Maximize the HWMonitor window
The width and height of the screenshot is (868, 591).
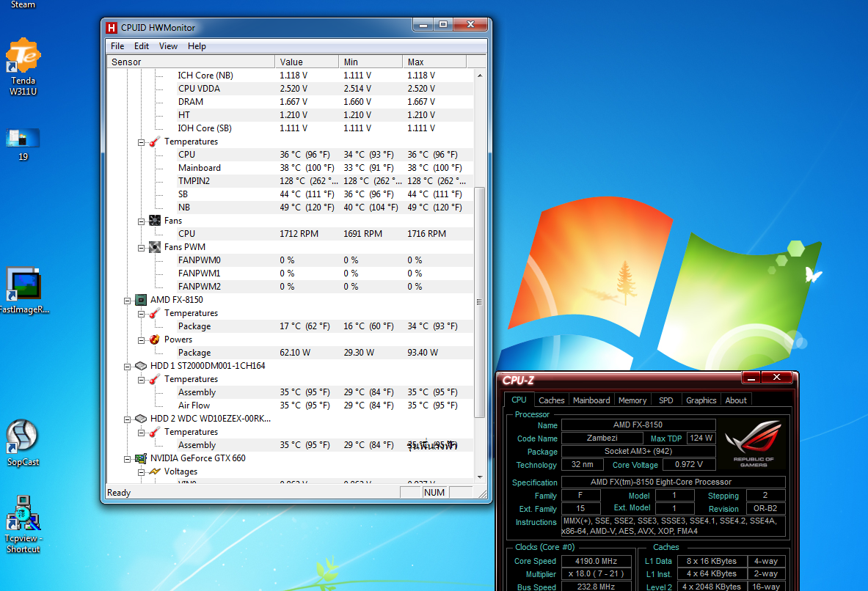point(443,24)
